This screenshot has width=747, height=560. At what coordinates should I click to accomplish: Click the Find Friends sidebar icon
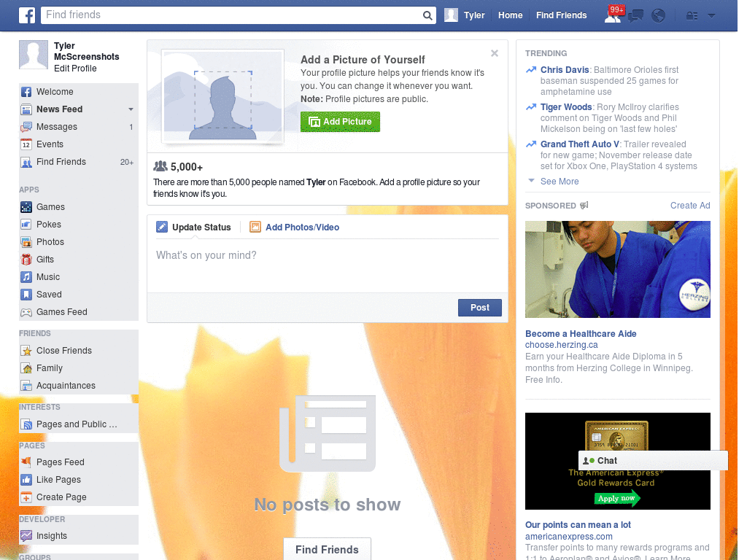(x=26, y=163)
